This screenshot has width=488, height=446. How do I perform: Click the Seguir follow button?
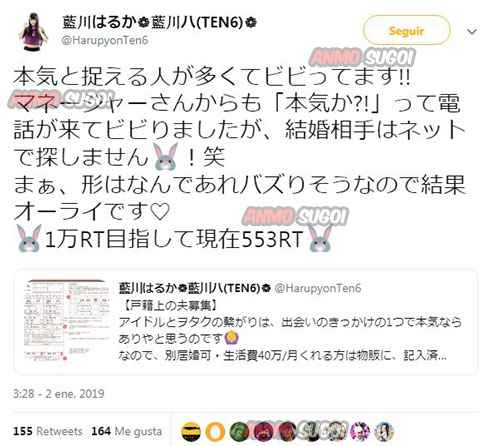pos(406,30)
